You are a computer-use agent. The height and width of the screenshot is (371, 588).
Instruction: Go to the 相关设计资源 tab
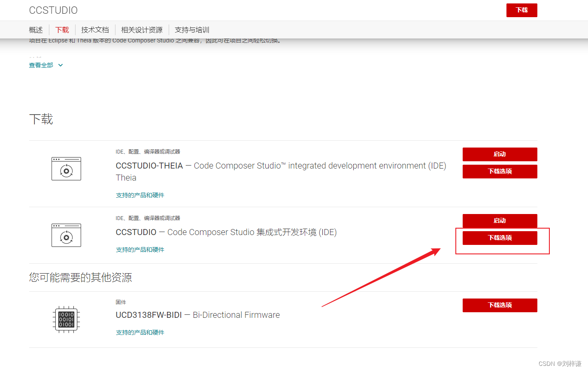point(142,30)
